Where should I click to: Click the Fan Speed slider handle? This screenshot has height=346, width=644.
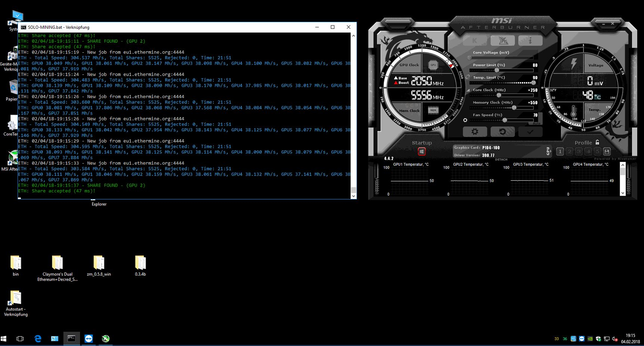[x=505, y=120]
